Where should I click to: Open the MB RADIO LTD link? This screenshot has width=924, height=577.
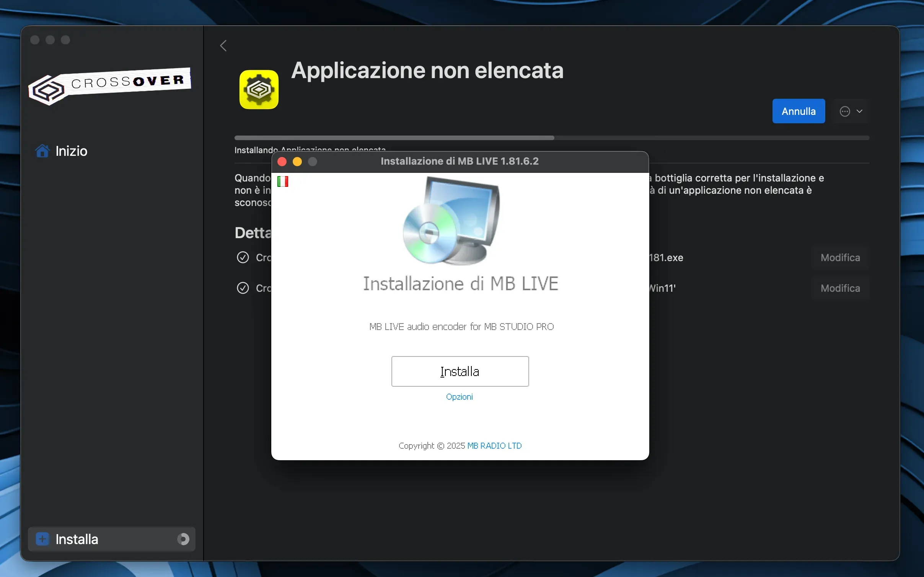(x=494, y=446)
